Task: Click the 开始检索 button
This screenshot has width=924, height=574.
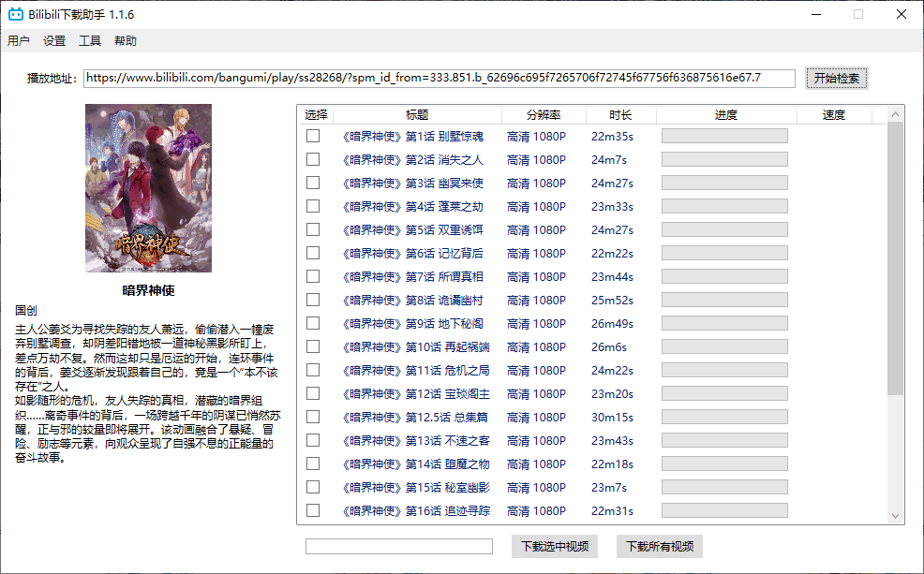Action: pos(836,79)
